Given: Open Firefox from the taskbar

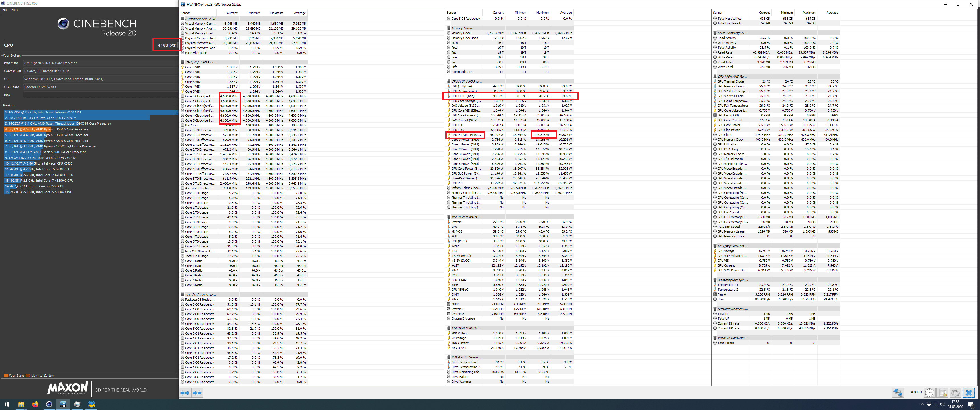Looking at the screenshot, I should 35,404.
